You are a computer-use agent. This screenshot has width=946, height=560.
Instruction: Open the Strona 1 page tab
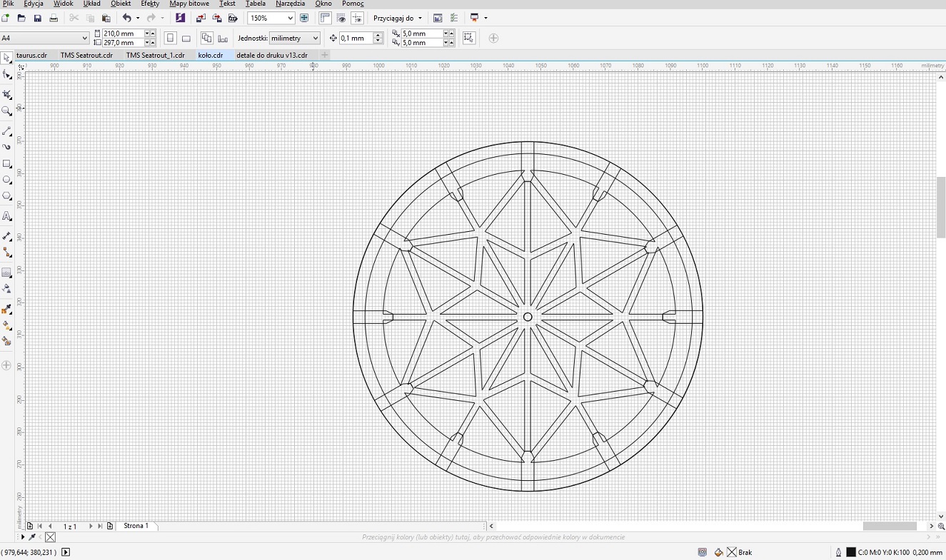(136, 526)
